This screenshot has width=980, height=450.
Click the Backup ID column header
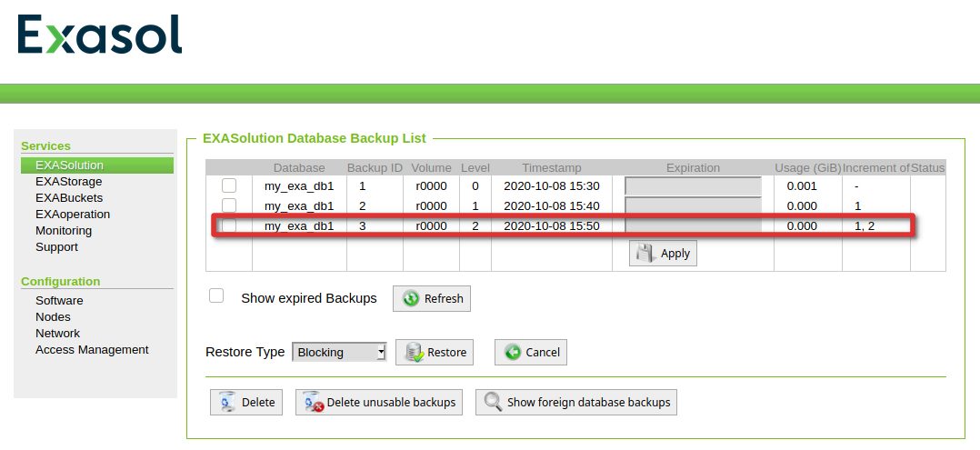pos(375,167)
